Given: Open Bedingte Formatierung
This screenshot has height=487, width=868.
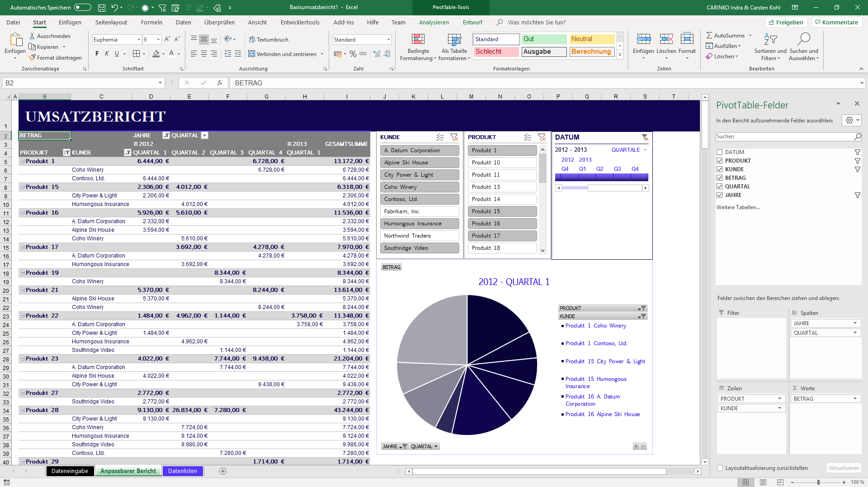Looking at the screenshot, I should [x=418, y=47].
